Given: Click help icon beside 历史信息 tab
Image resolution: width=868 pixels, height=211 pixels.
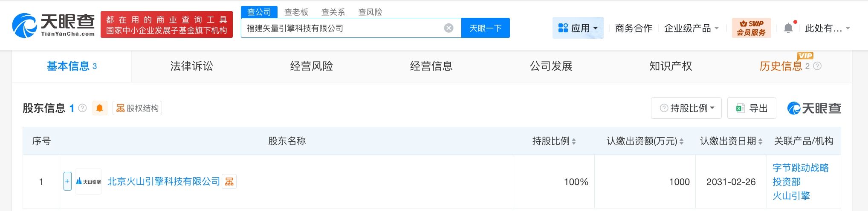Looking at the screenshot, I should tap(817, 66).
